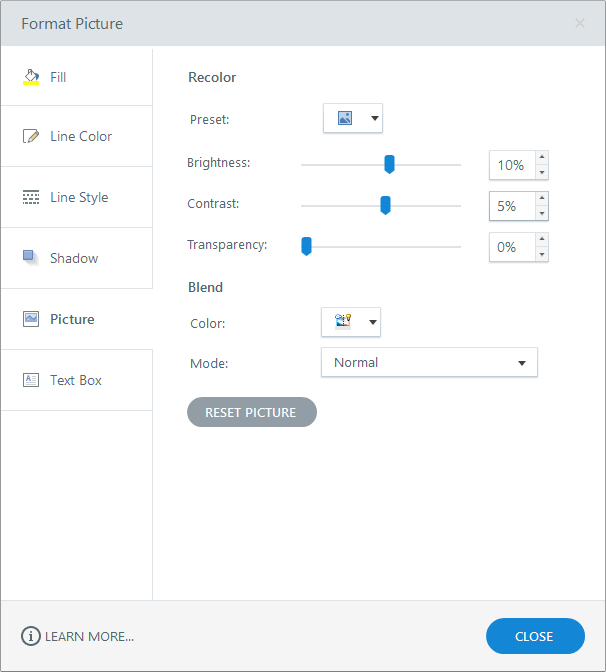Decrease Contrast with the down arrow

(x=541, y=214)
